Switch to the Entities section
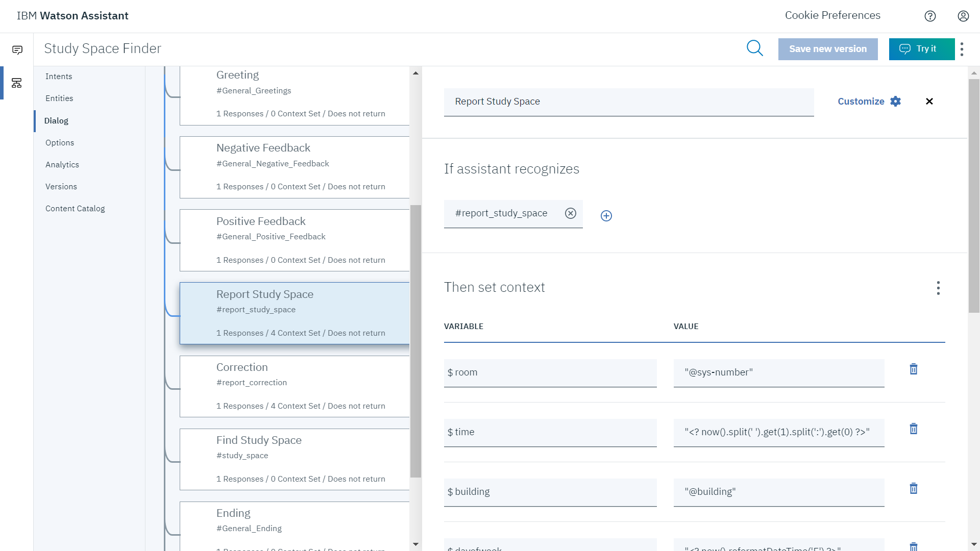The height and width of the screenshot is (551, 980). 59,98
